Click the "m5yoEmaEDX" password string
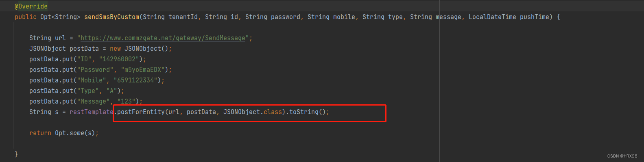 click(x=142, y=70)
